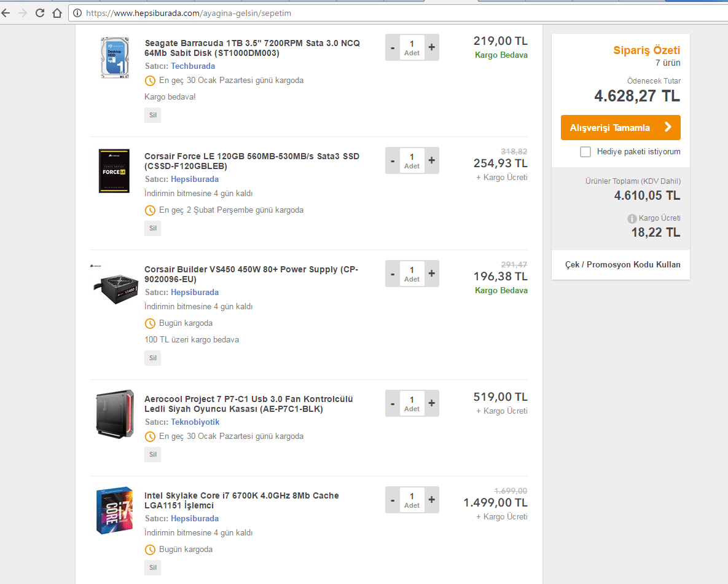Open Techburada seller link
The width and height of the screenshot is (728, 584).
click(193, 66)
